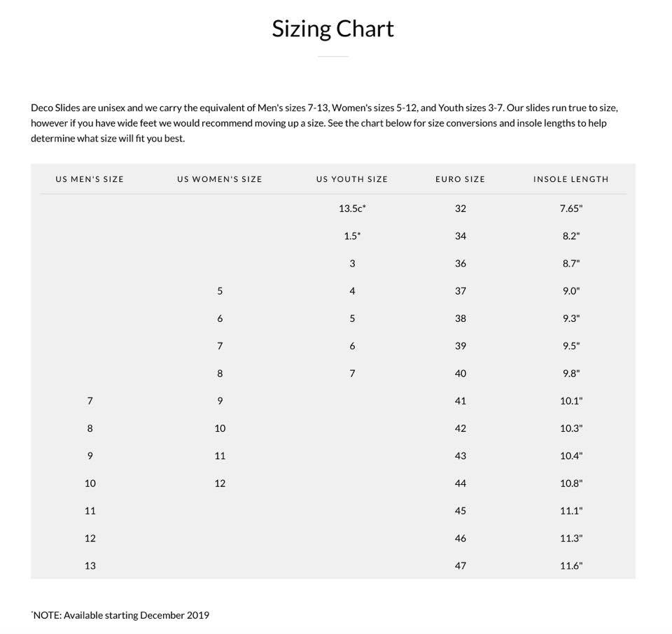Select Euro size 44 cell
This screenshot has height=634, width=672.
tap(461, 484)
